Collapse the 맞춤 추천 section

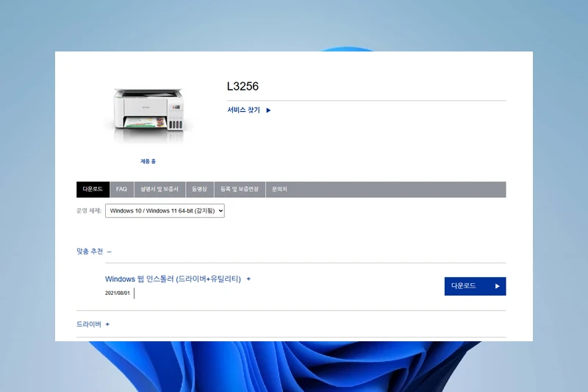(x=90, y=252)
